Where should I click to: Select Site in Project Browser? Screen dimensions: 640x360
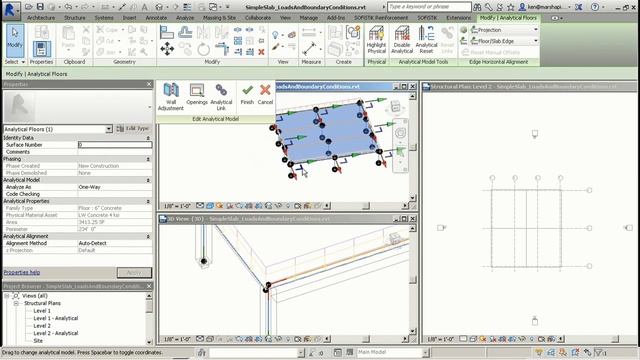tap(38, 341)
